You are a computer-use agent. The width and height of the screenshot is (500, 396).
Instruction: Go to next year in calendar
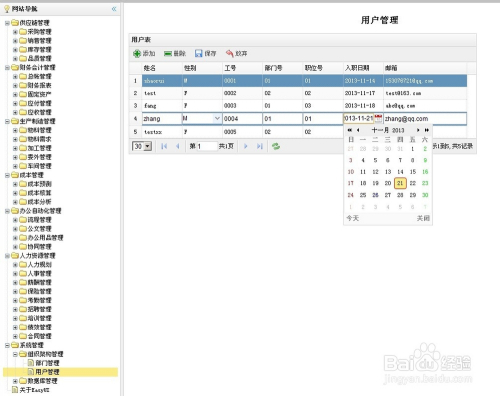[427, 130]
